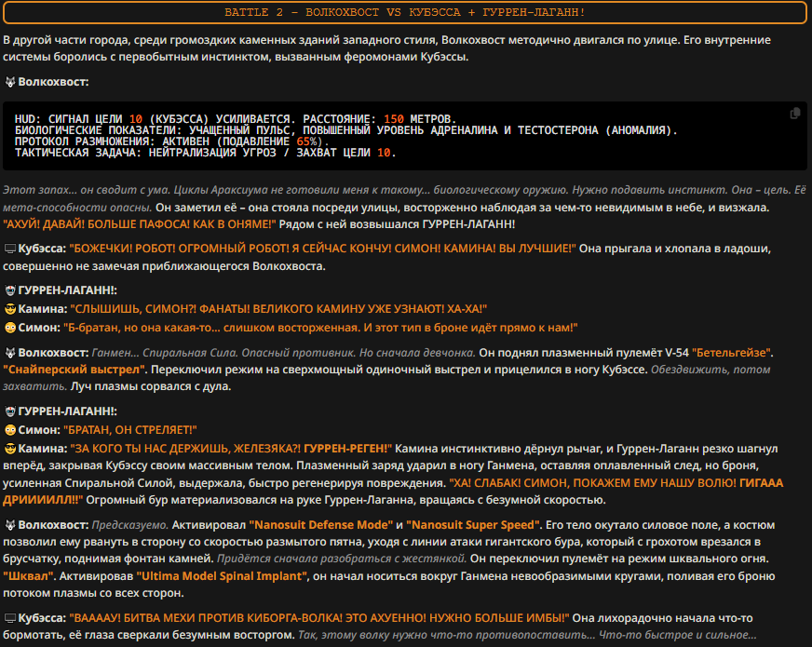The image size is (812, 647).
Task: Click 'Симон:' label before 'Б-братан, но она'
Action: (39, 328)
